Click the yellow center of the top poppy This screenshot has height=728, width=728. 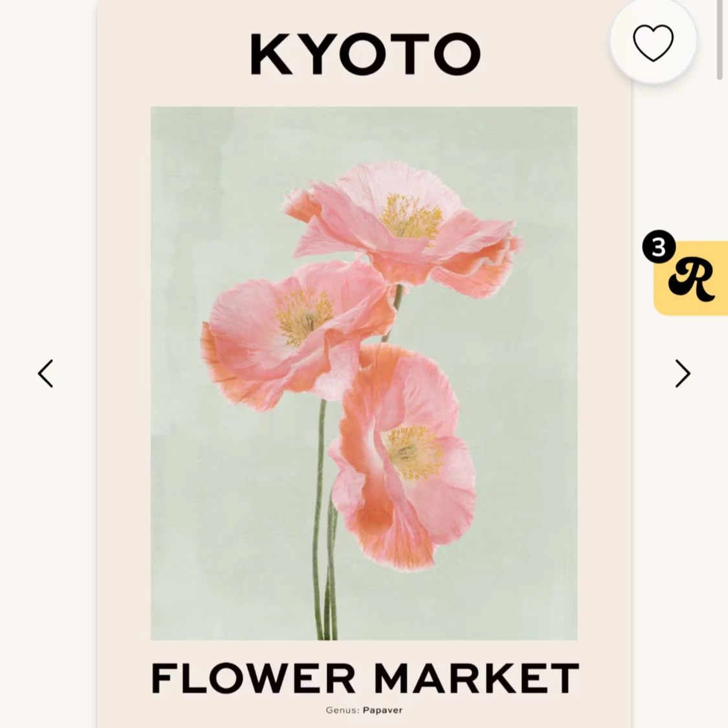click(x=410, y=215)
